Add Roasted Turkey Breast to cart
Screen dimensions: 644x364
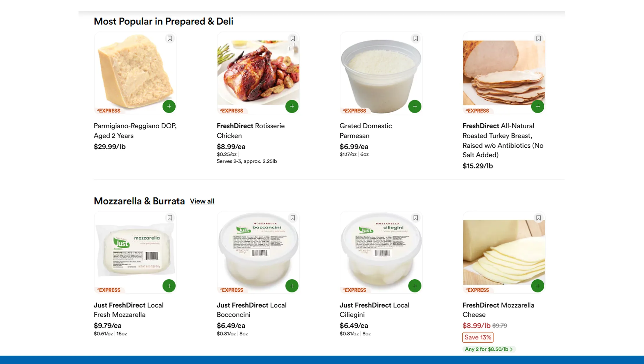tap(538, 106)
